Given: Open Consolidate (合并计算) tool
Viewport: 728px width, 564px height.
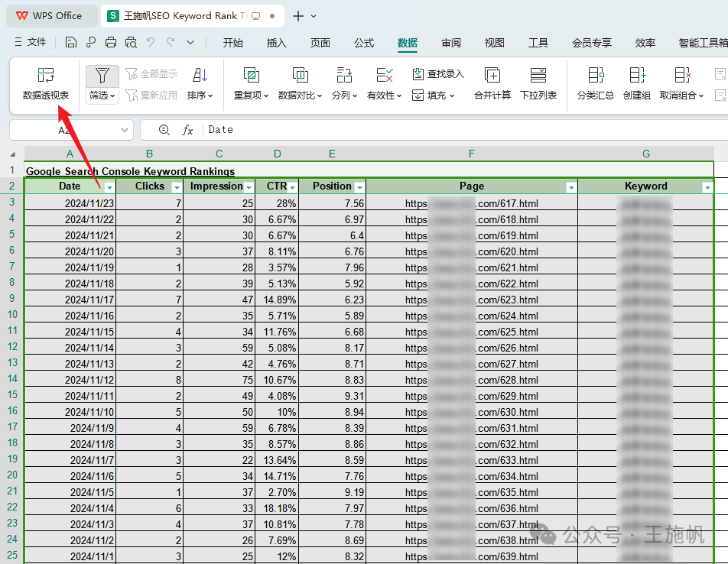Looking at the screenshot, I should click(492, 84).
